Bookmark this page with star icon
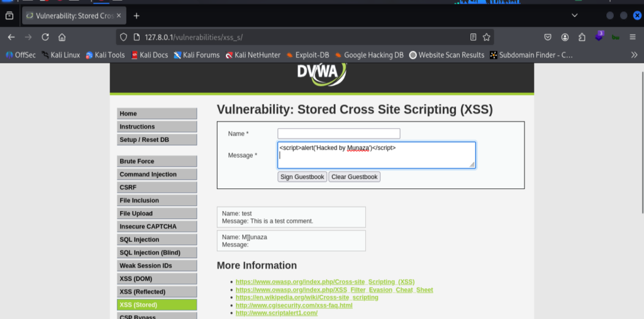 click(x=486, y=37)
